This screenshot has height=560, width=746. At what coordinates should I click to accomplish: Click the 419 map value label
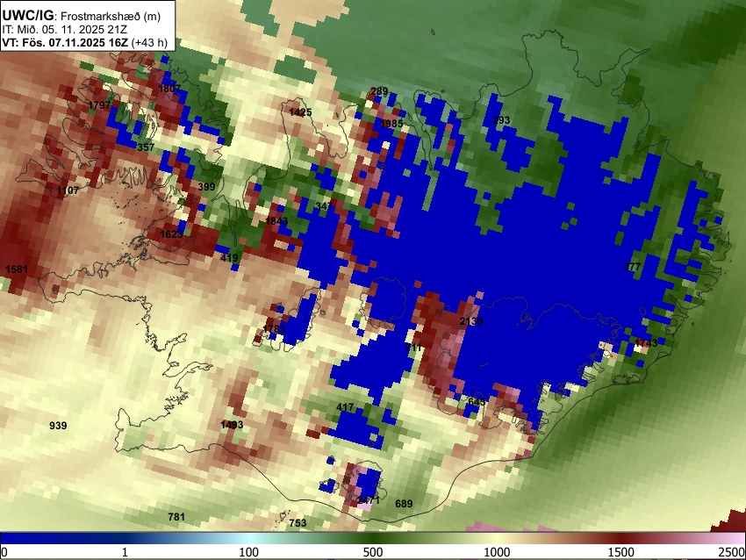coord(229,258)
